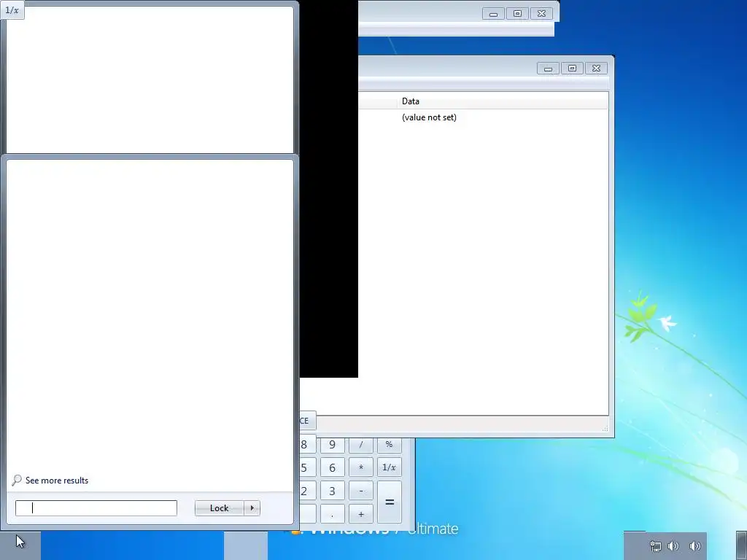The width and height of the screenshot is (747, 560).
Task: Click the 3 key on the calculator
Action: point(333,491)
